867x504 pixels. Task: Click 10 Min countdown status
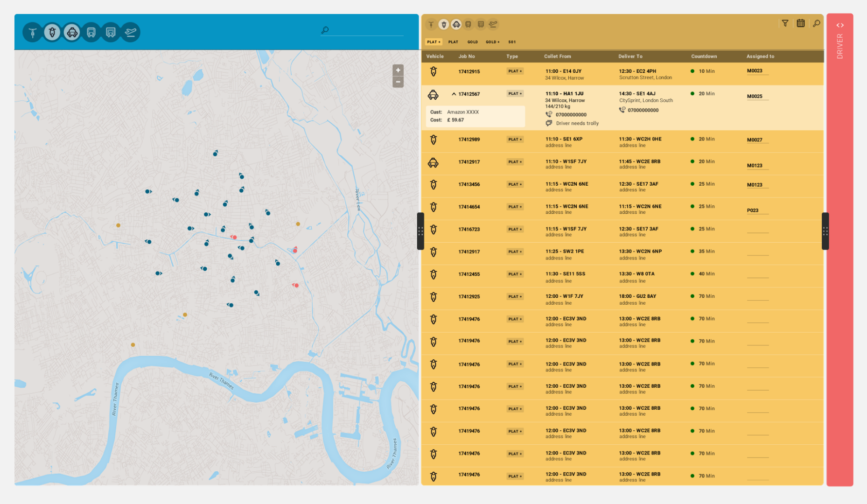pyautogui.click(x=703, y=71)
